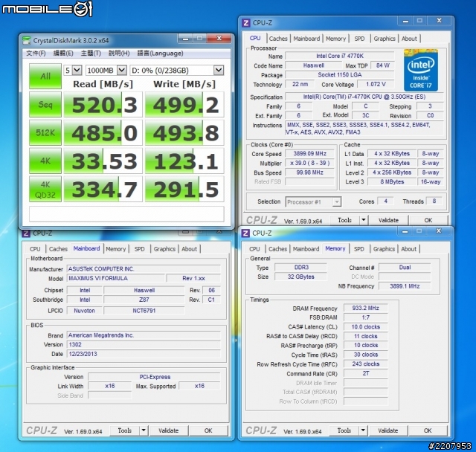Select Mainboard tab in Memory window
Screen dimensions: 476x452
[306, 249]
